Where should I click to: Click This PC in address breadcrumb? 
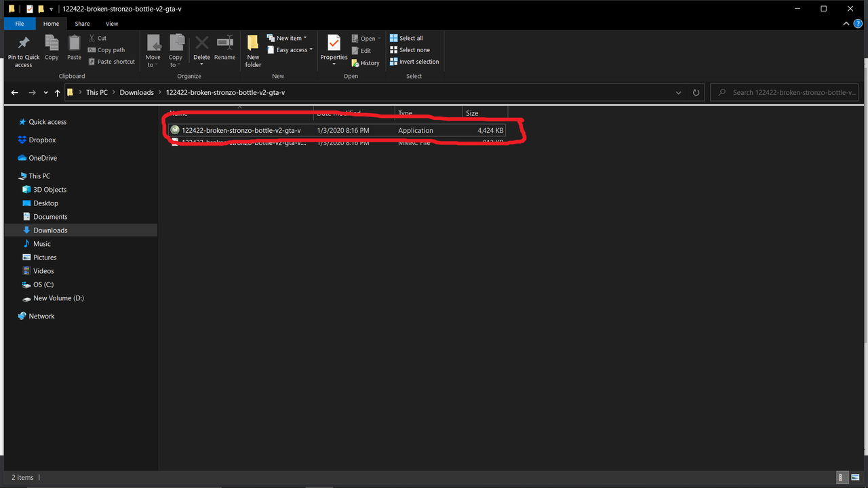[97, 92]
